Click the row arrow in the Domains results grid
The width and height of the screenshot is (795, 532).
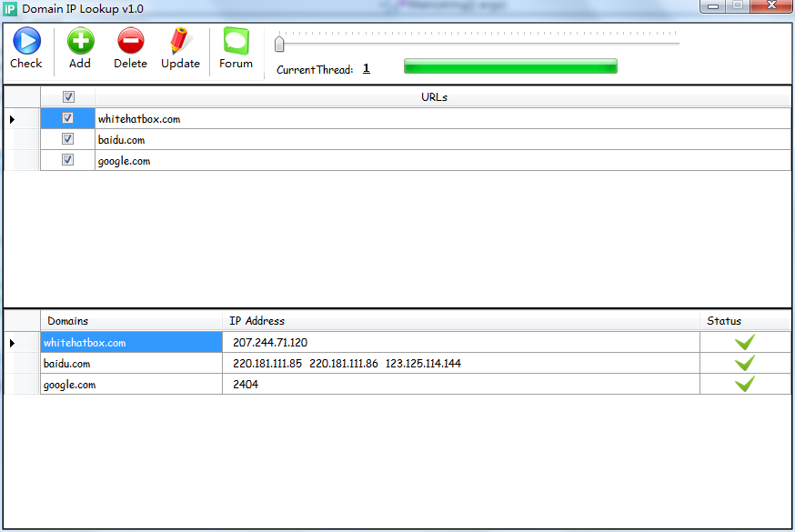[12, 343]
